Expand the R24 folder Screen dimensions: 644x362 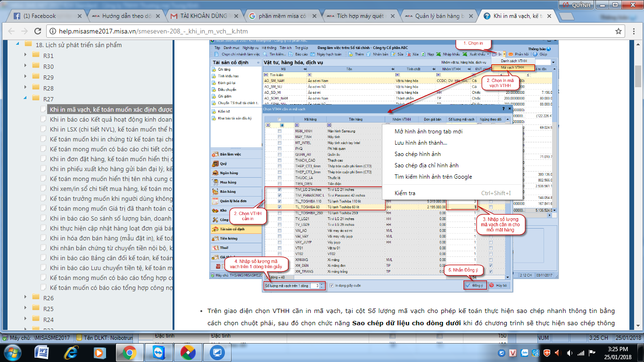click(26, 320)
